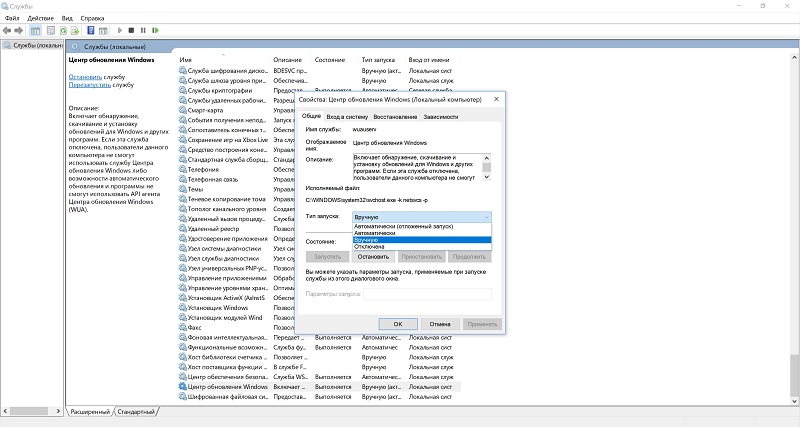800x427 pixels.
Task: Click gear icon beside Центр обновления Windows row
Action: (183, 386)
